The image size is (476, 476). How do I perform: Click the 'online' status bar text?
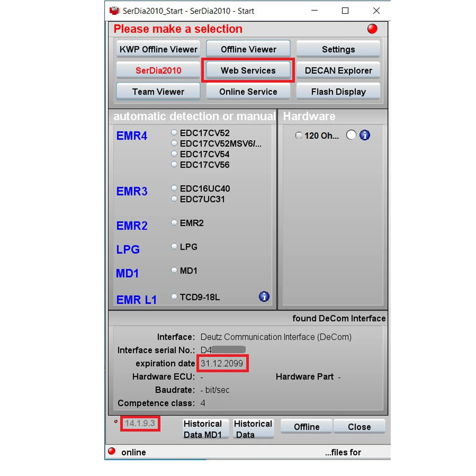[134, 452]
